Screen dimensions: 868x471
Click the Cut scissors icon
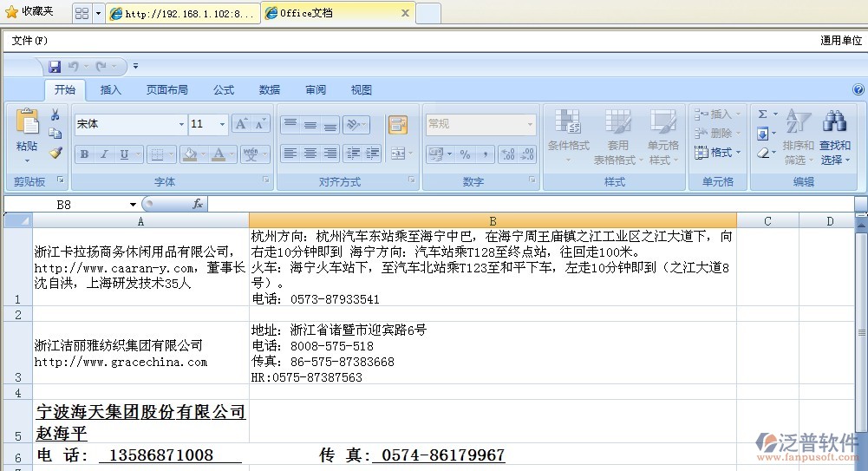tap(55, 114)
